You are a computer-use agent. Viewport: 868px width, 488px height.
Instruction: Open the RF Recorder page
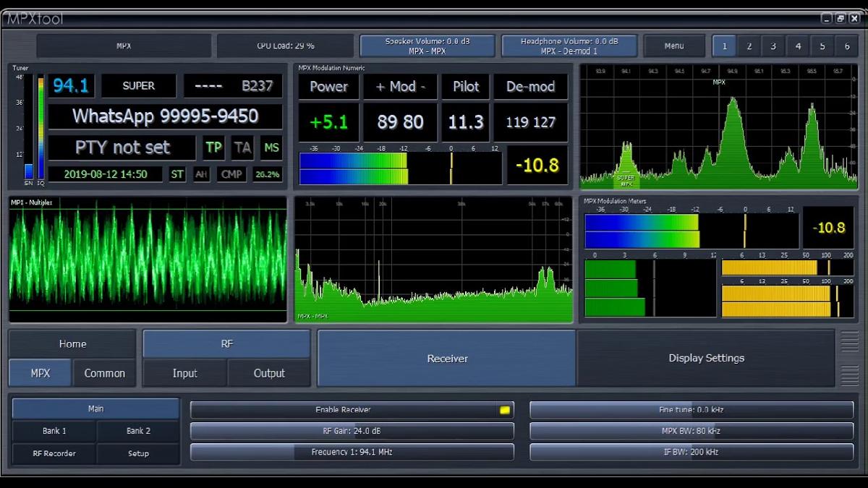coord(54,453)
